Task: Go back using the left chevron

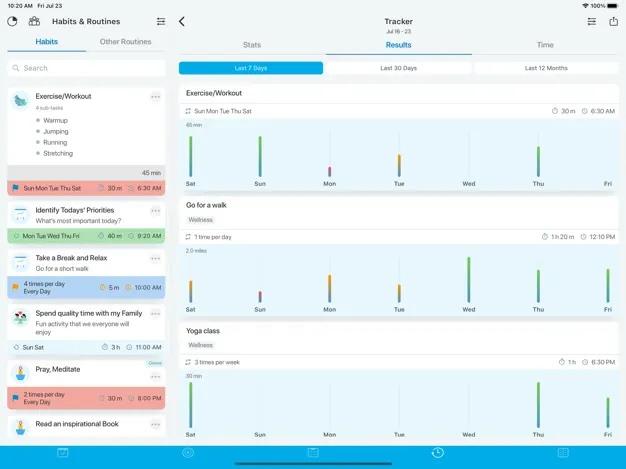Action: click(182, 22)
